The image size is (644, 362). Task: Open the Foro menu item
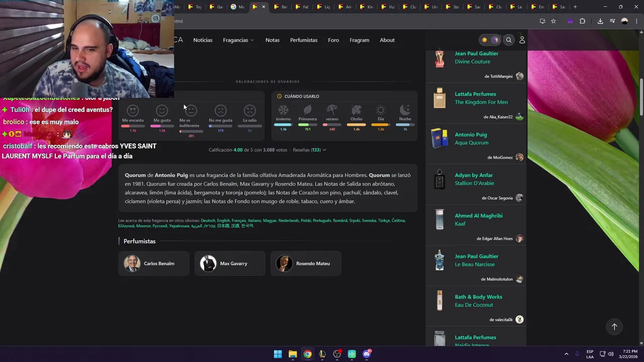point(334,40)
